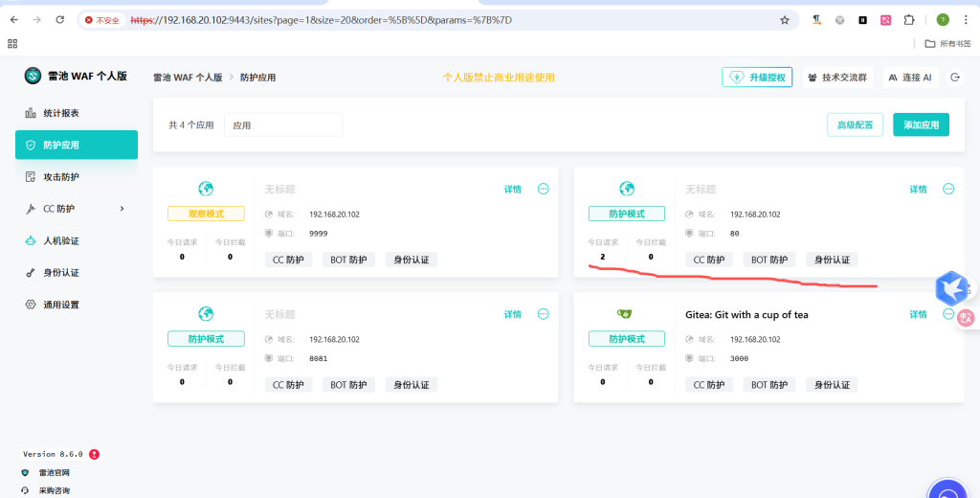Open 统计报表 in the sidebar
Image resolution: width=980 pixels, height=498 pixels.
(x=60, y=113)
